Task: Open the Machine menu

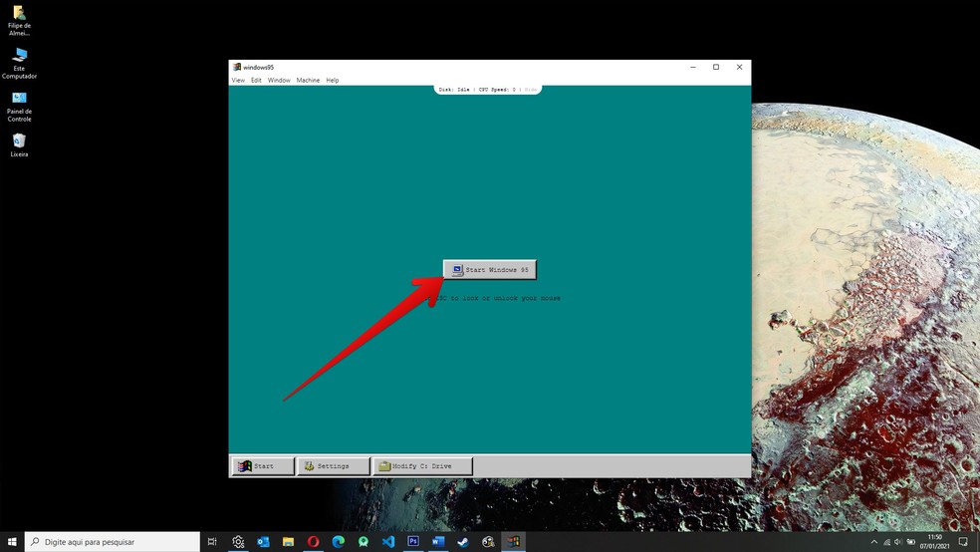Action: [x=308, y=80]
